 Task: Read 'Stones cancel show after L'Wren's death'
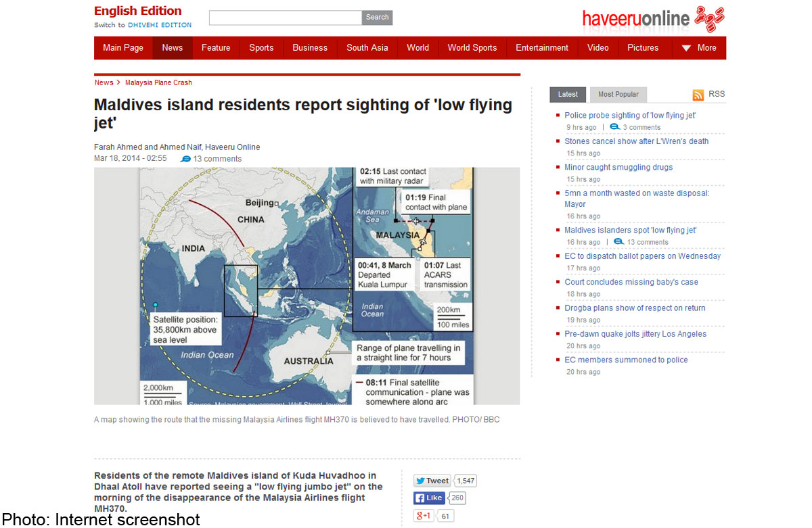[637, 141]
